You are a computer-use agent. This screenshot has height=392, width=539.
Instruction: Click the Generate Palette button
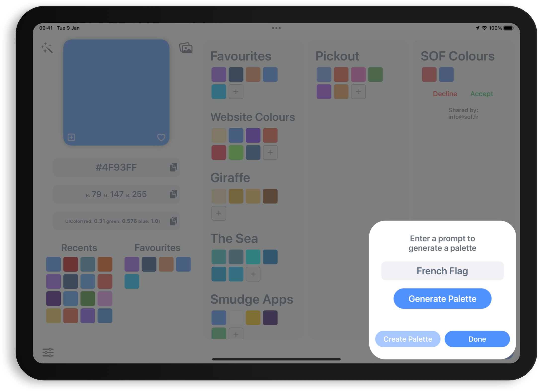tap(442, 299)
